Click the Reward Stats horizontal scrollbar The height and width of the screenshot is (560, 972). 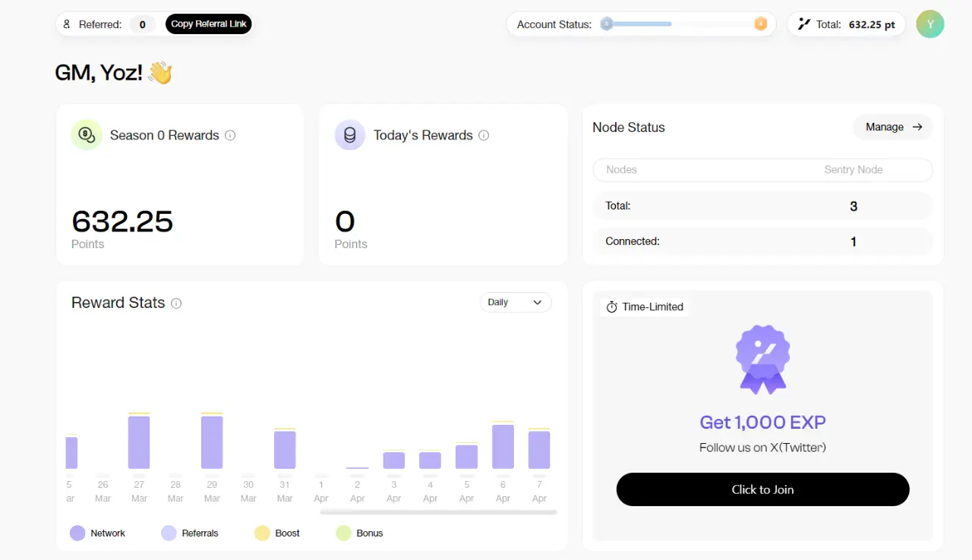coord(439,512)
